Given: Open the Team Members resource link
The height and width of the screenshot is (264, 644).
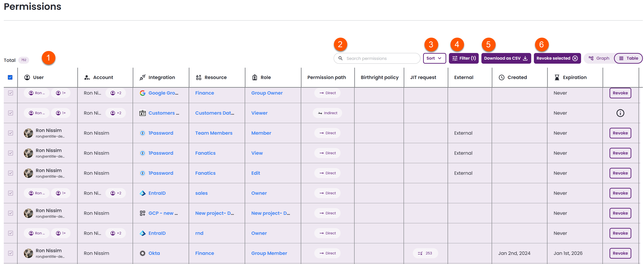Looking at the screenshot, I should click(214, 133).
